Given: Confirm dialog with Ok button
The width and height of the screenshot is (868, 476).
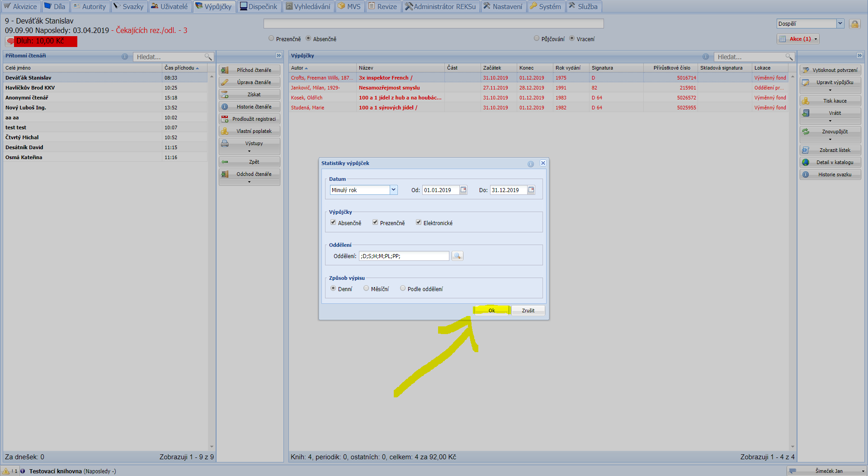Looking at the screenshot, I should coord(492,311).
